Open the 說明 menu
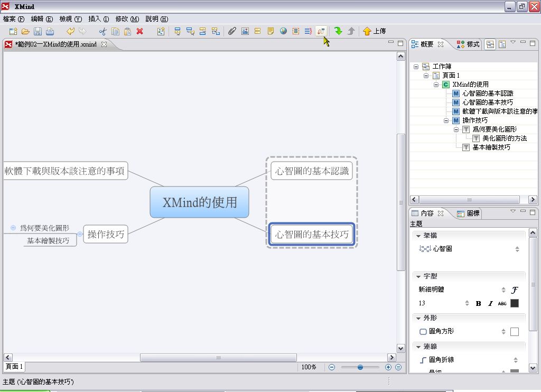 156,19
